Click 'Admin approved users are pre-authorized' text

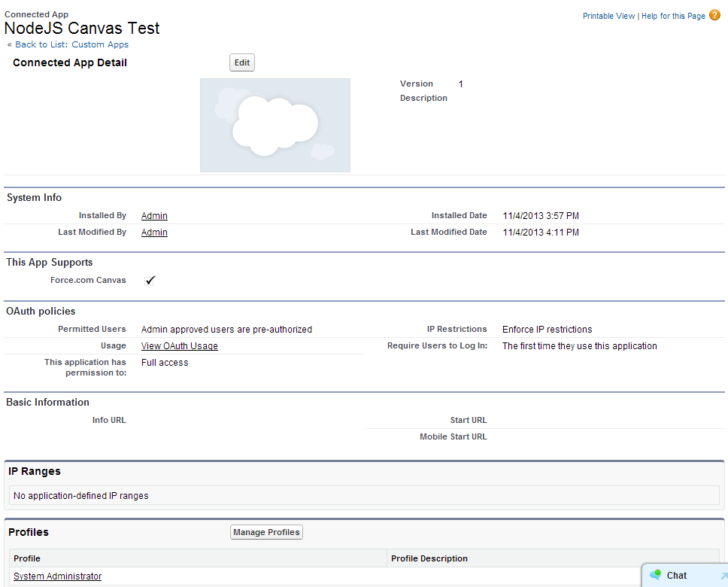coord(226,330)
